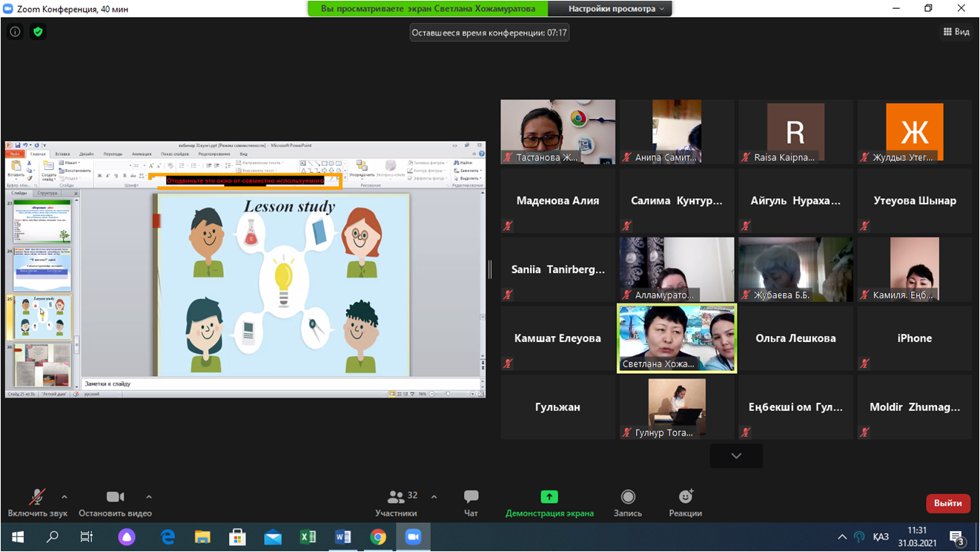Click the green Share Screen icon
Viewport: 980px width, 552px height.
point(549,497)
